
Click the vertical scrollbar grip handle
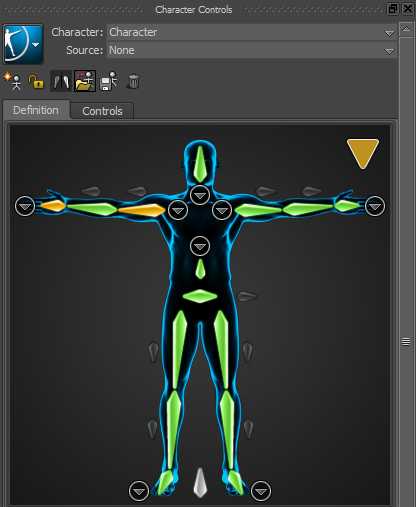pyautogui.click(x=406, y=342)
